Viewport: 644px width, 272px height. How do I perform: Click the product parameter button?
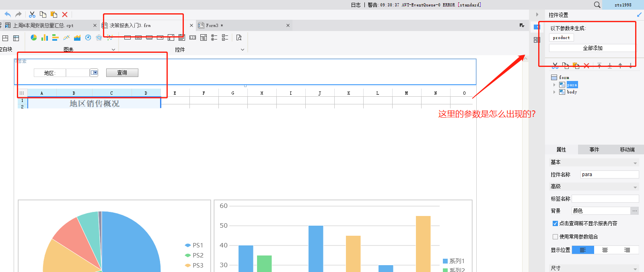pos(562,37)
